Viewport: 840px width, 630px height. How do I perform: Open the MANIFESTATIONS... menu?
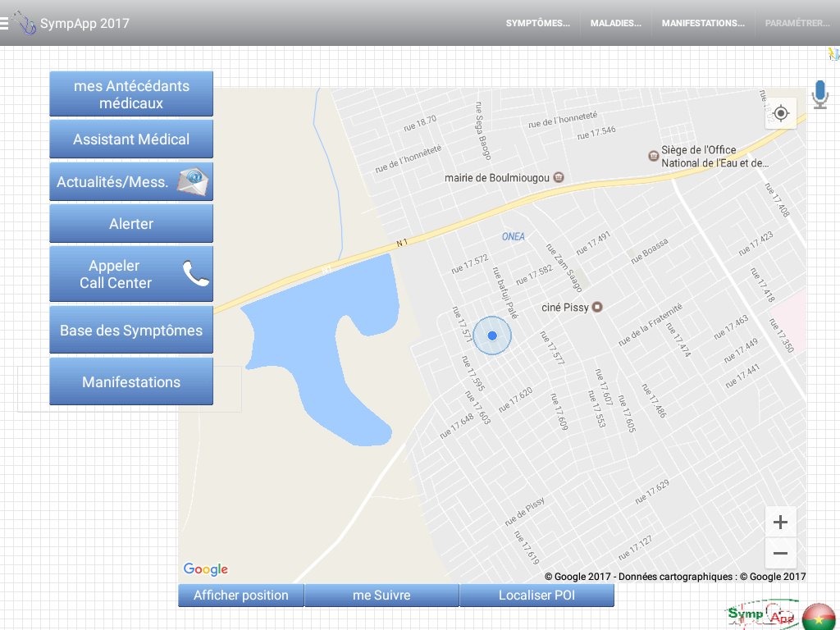[703, 23]
